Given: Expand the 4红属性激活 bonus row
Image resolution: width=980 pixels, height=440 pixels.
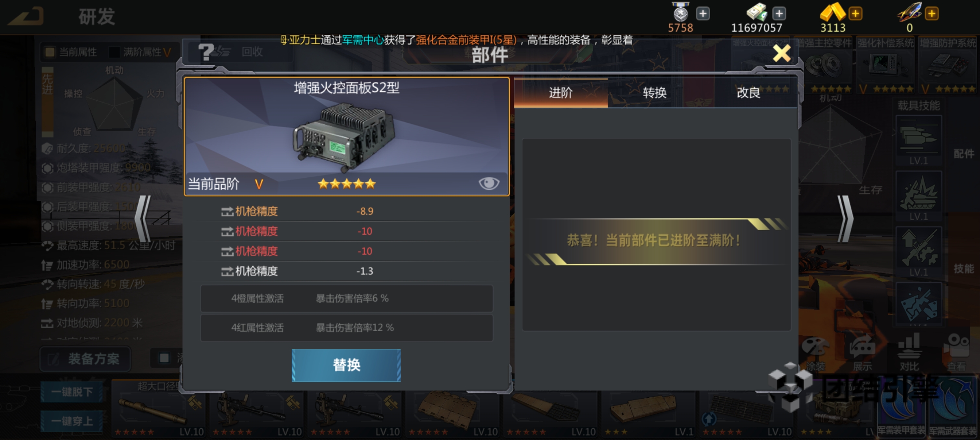Looking at the screenshot, I should click(x=347, y=328).
